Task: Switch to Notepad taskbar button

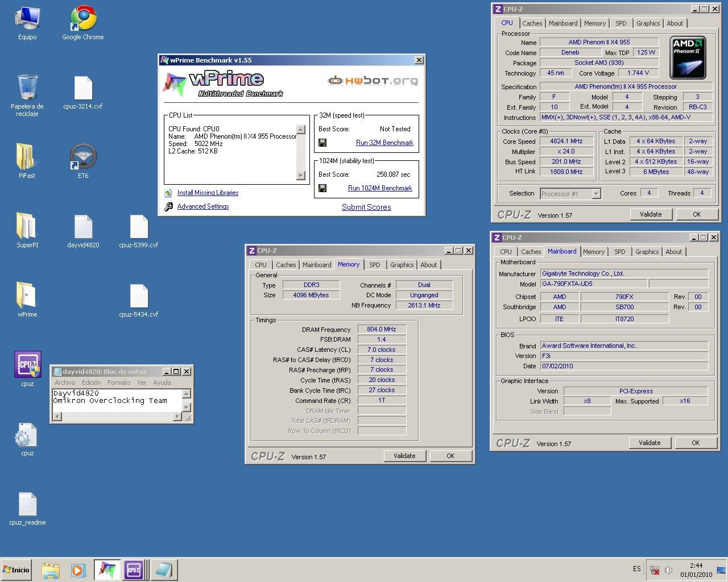Action: (x=164, y=570)
